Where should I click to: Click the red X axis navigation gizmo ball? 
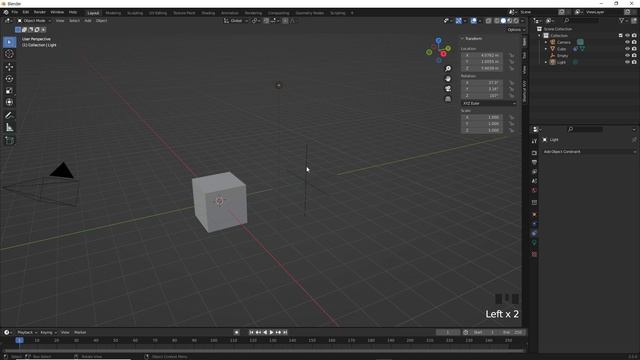(443, 54)
